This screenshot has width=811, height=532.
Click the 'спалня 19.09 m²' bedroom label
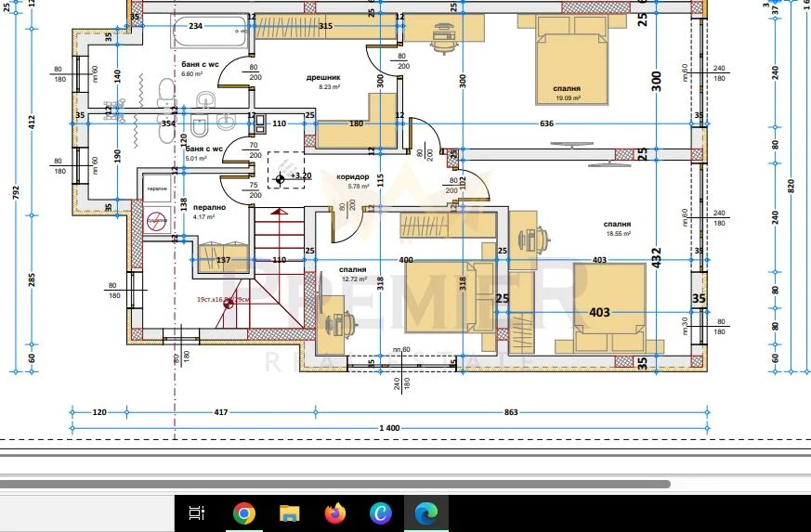click(567, 93)
